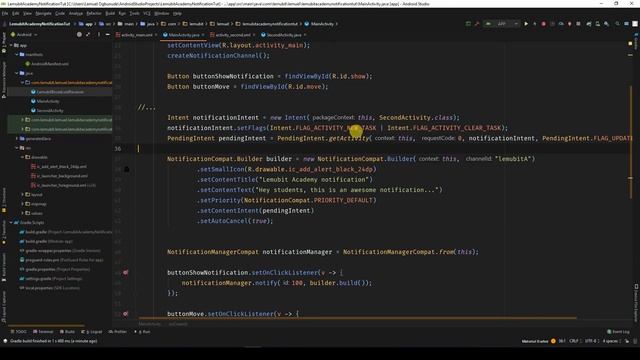The height and width of the screenshot is (360, 640).
Task: Toggle breakpoint on buttonShowNotification.setOnClickListener line
Action: [x=126, y=272]
